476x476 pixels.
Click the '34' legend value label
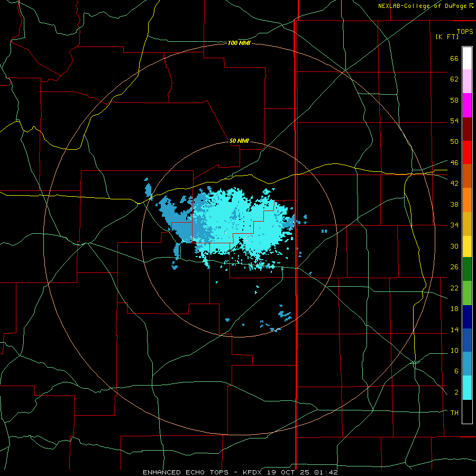point(454,225)
